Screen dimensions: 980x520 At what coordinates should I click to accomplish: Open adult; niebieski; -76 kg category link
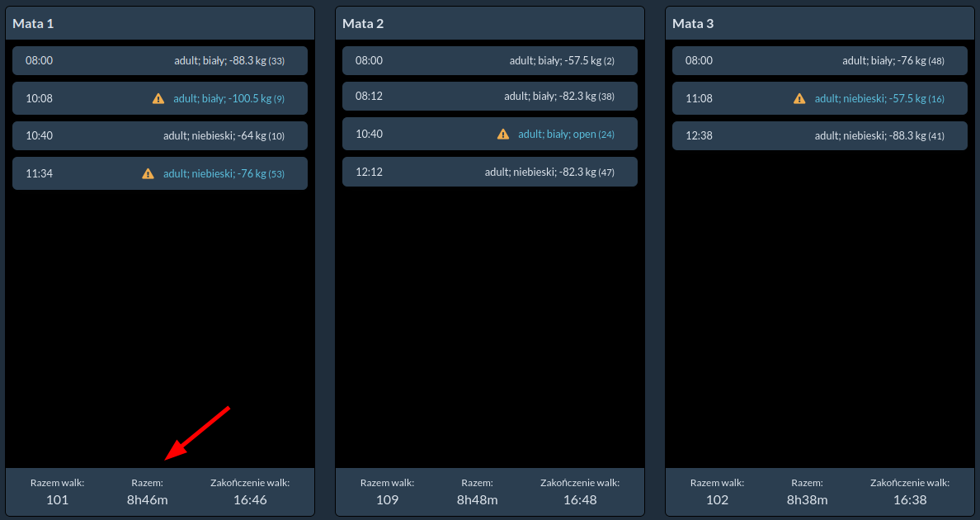(x=223, y=173)
